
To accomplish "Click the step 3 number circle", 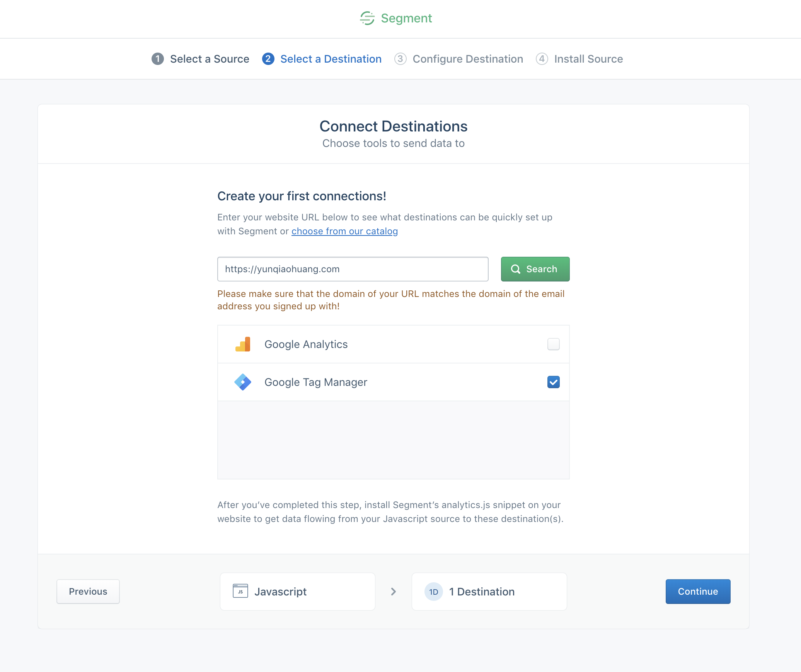I will click(x=400, y=59).
